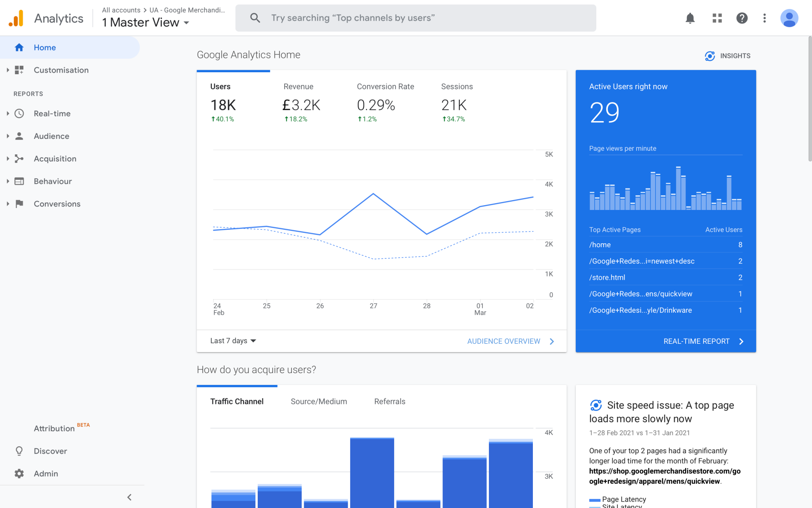Click the Page Latency legend swatch
Viewport: 812px width, 508px height.
click(x=594, y=500)
